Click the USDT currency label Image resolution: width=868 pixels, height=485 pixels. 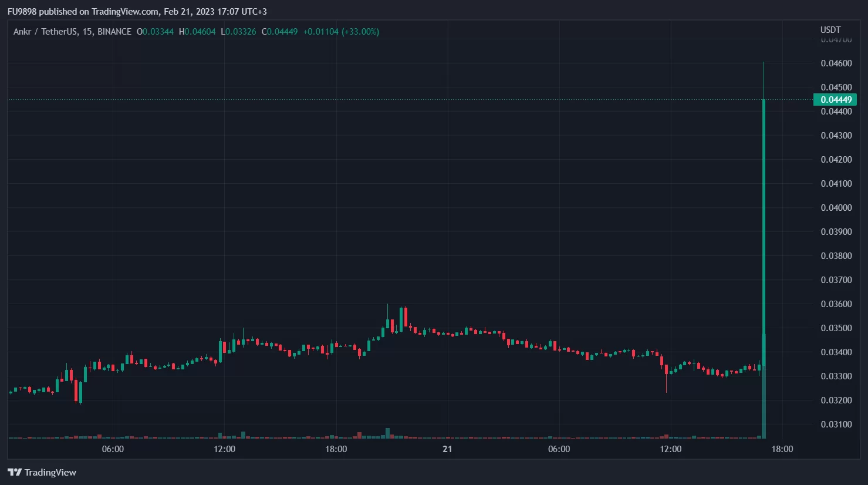[x=830, y=30]
